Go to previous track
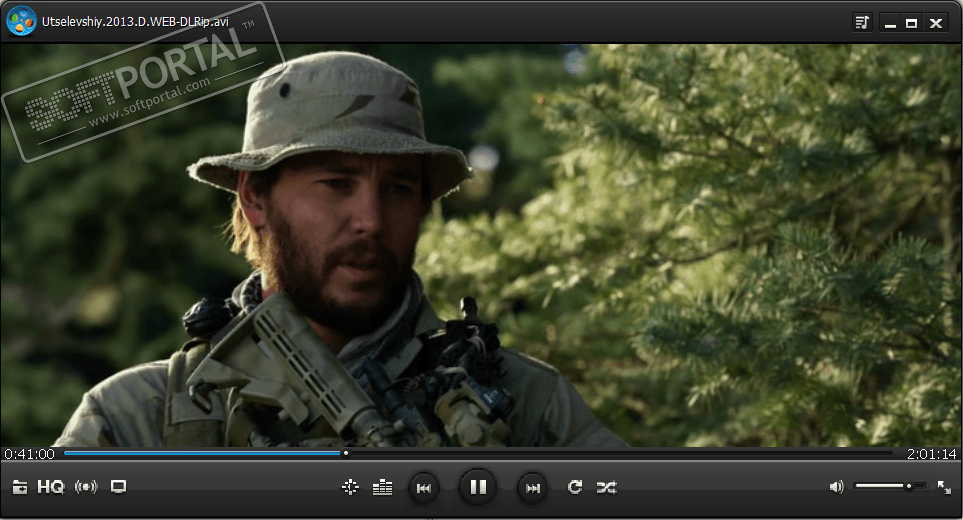This screenshot has height=520, width=963. click(x=424, y=488)
